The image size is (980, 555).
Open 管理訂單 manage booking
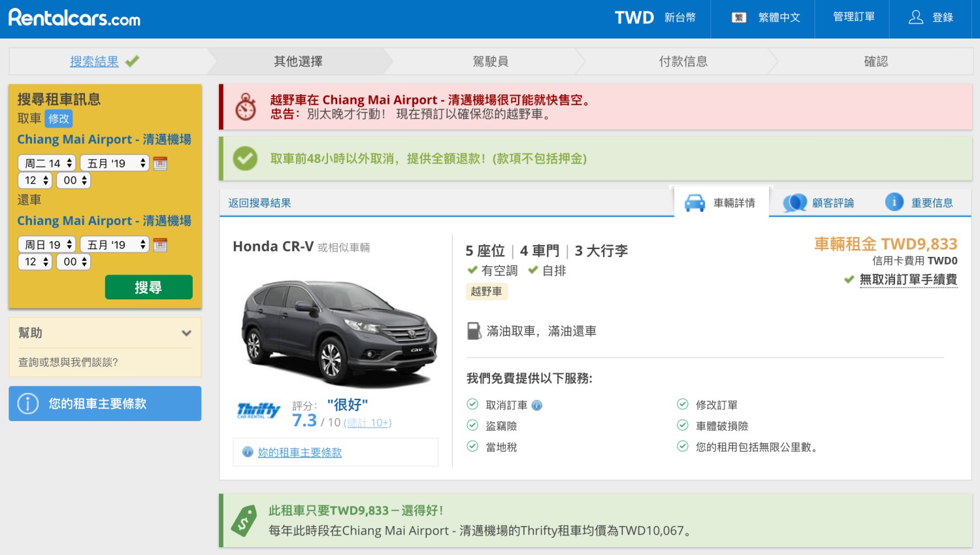853,17
